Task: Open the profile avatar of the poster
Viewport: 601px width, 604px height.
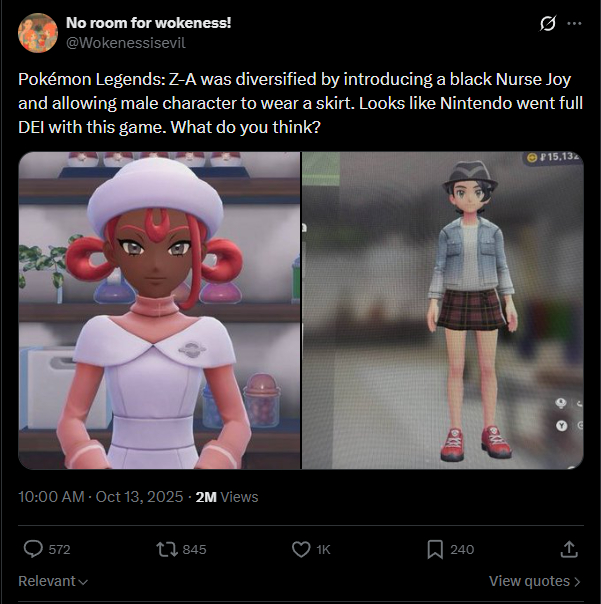Action: click(38, 33)
